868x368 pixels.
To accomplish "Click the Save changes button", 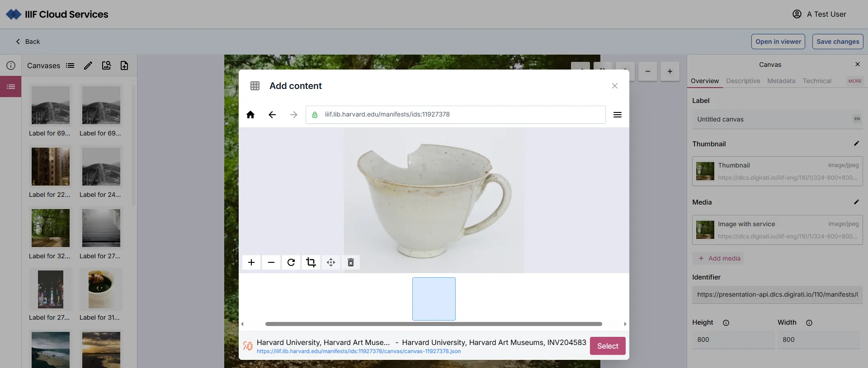I will [x=837, y=42].
